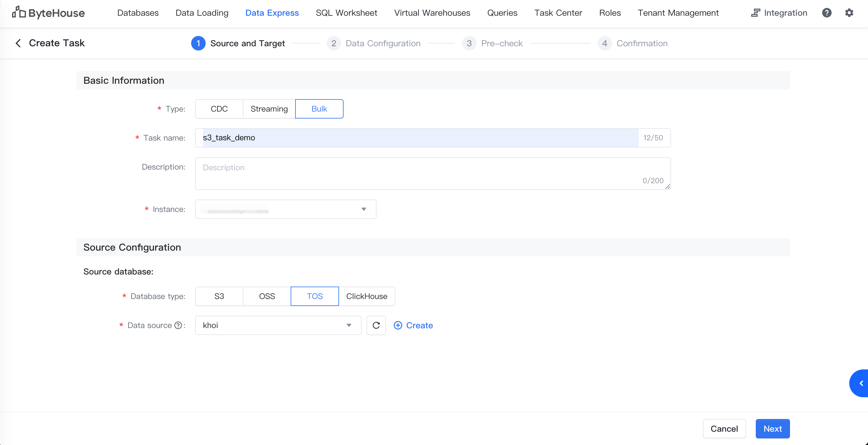Open the Virtual Warehouses menu
The width and height of the screenshot is (868, 445).
432,13
